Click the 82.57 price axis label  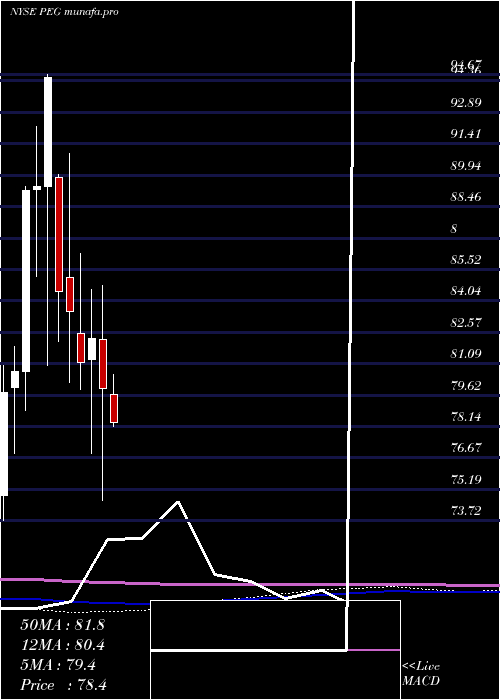tap(466, 322)
